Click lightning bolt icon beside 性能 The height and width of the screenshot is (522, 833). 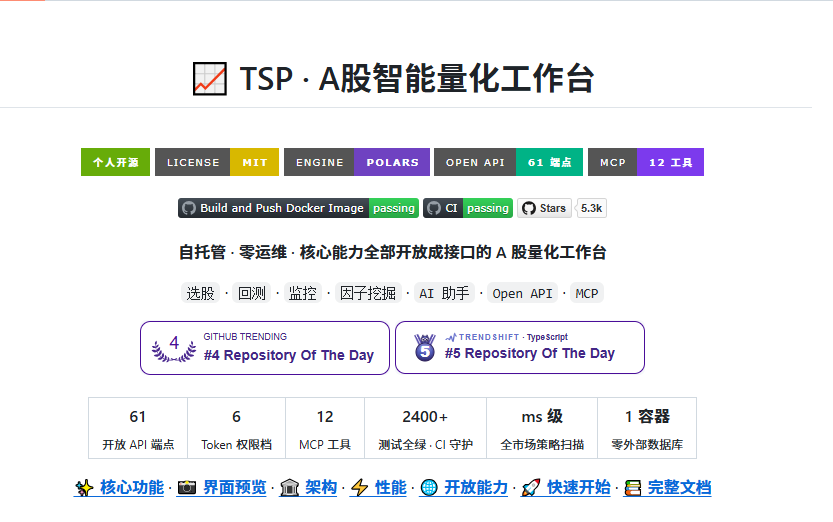pos(360,487)
